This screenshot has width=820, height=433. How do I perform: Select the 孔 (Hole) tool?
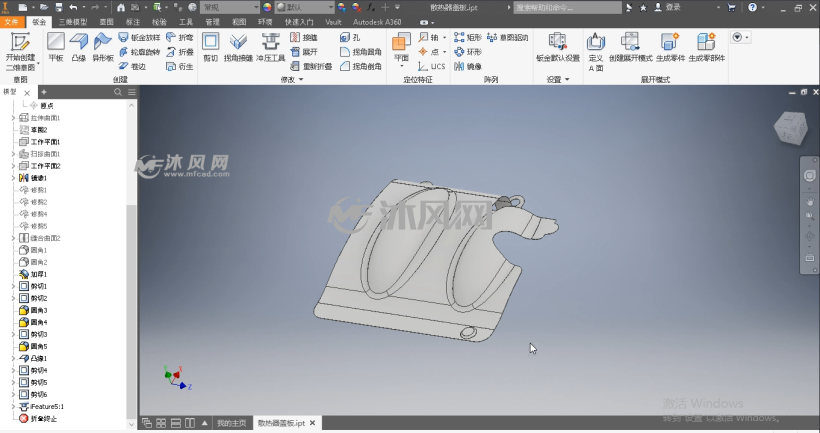[350, 37]
